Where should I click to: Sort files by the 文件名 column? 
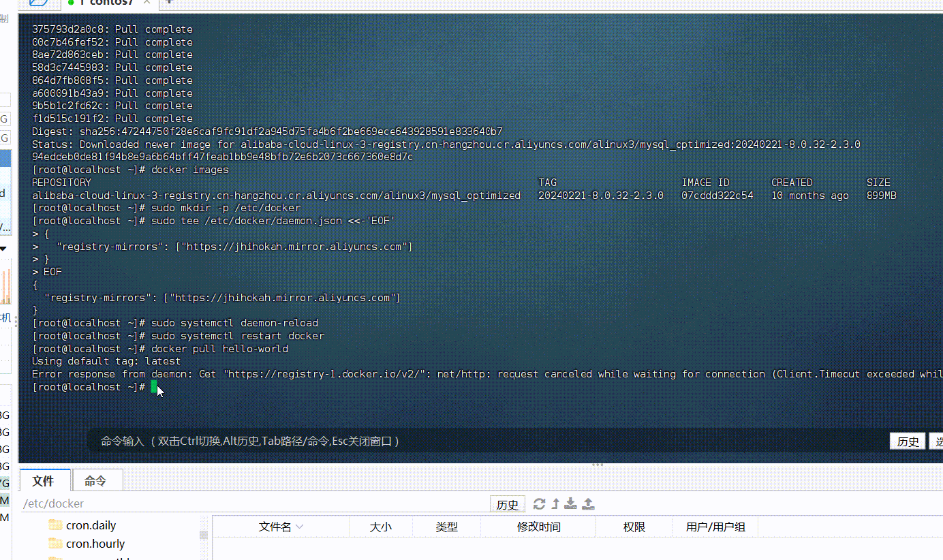click(x=281, y=527)
